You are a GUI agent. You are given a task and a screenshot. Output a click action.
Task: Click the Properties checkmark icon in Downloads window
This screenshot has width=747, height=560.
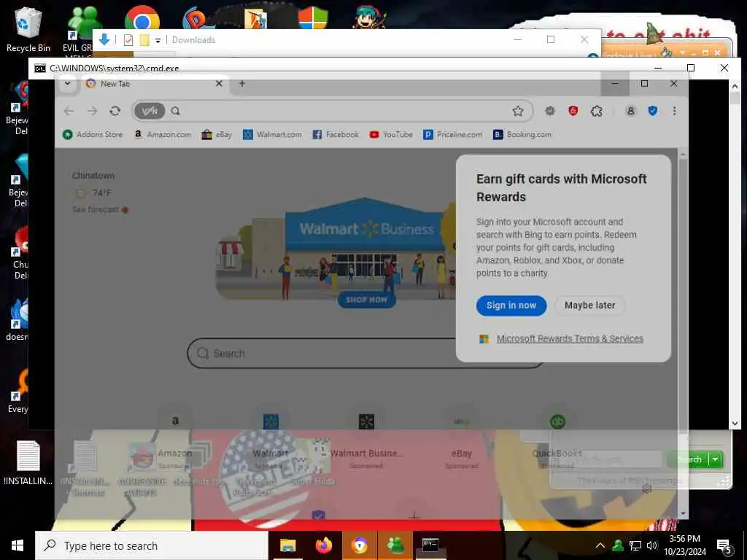pyautogui.click(x=128, y=40)
